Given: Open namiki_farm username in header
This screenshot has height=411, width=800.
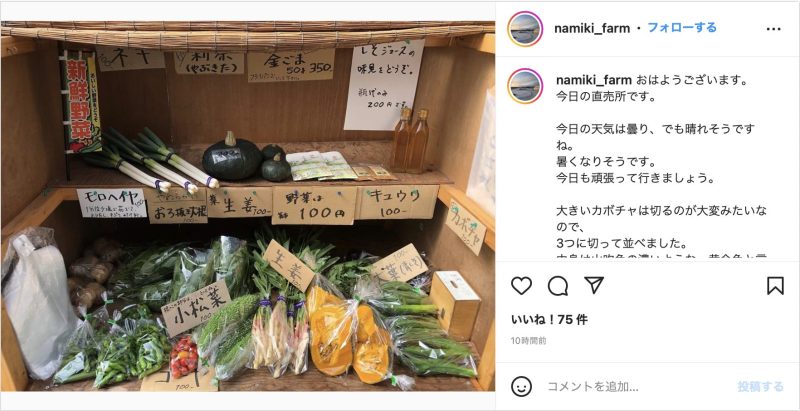Looking at the screenshot, I should pyautogui.click(x=592, y=29).
